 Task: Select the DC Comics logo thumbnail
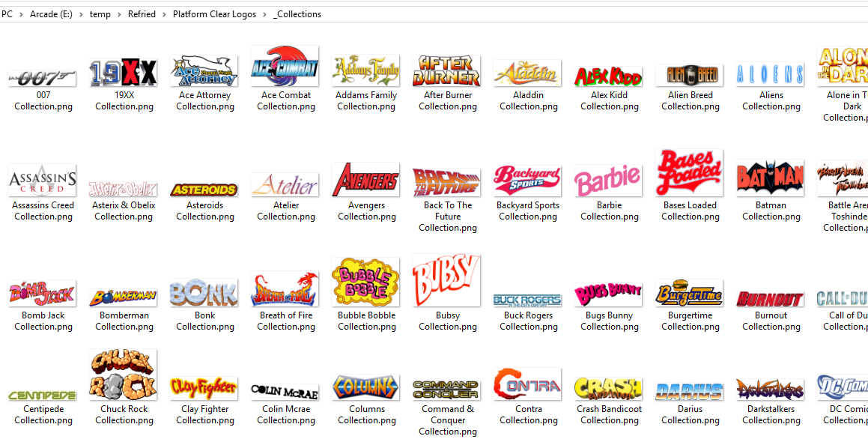point(842,387)
